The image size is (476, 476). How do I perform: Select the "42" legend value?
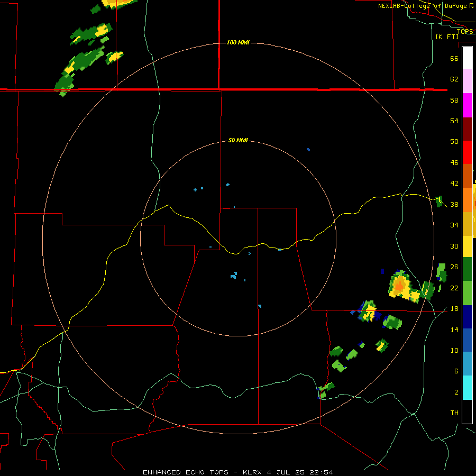454,184
